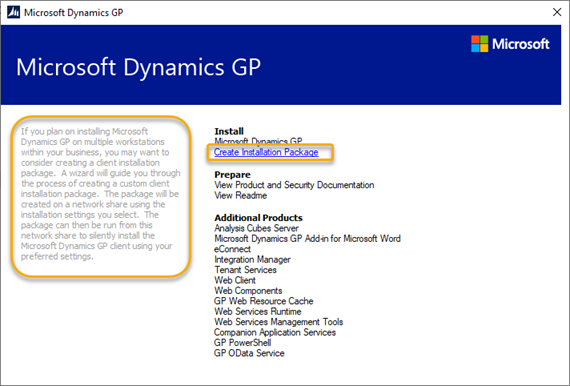This screenshot has width=570, height=386.
Task: Open GP Web Resource Cache
Action: point(264,301)
